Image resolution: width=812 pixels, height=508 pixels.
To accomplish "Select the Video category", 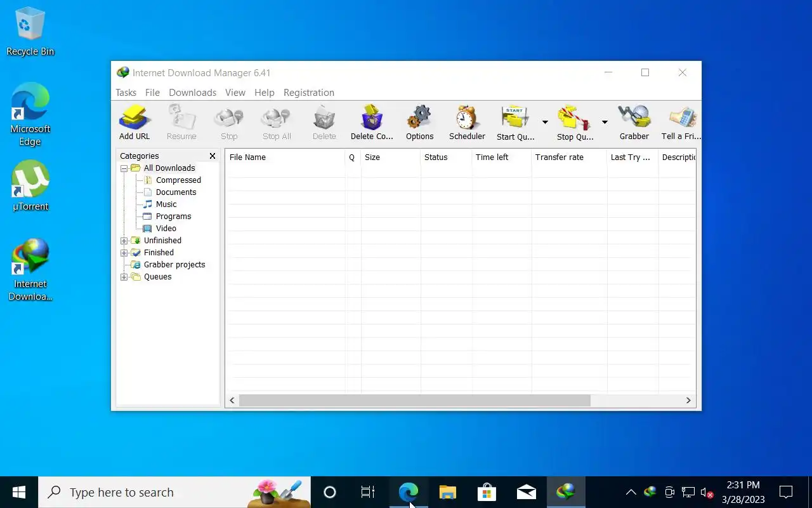I will point(166,229).
